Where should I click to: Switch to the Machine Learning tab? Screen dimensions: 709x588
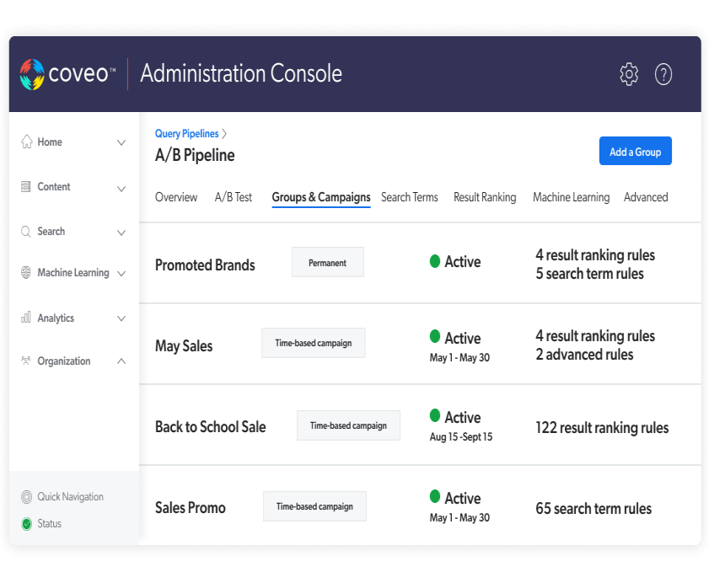click(x=571, y=197)
